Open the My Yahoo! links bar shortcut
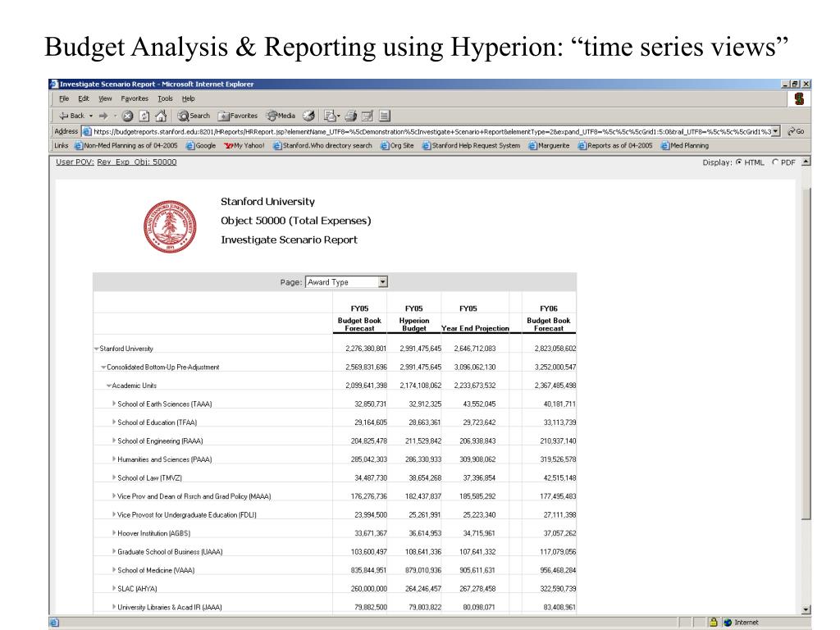The width and height of the screenshot is (840, 630). click(x=244, y=146)
